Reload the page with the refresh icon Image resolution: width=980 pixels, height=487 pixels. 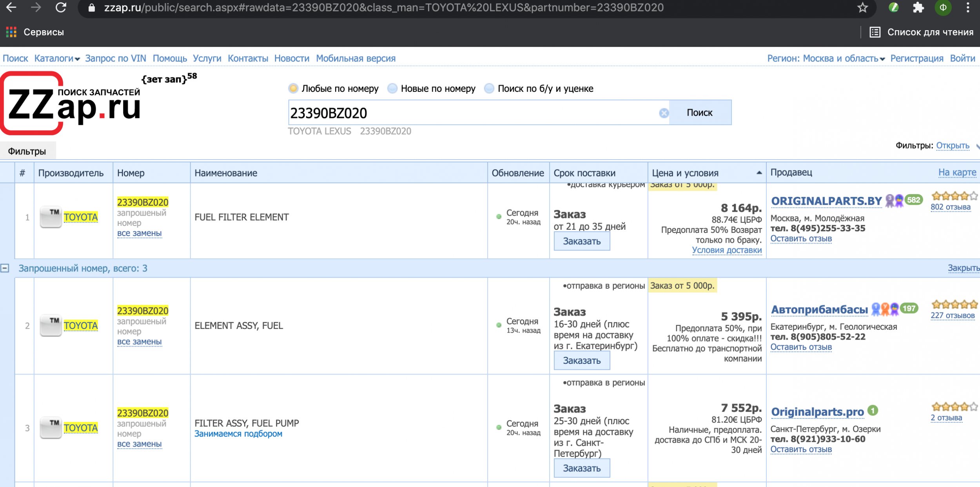[x=61, y=7]
